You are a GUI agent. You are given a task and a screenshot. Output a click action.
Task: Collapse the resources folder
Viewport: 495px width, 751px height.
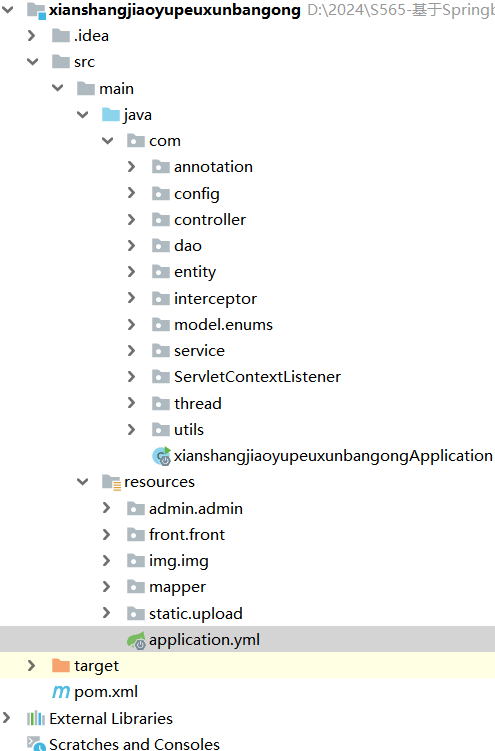[83, 482]
